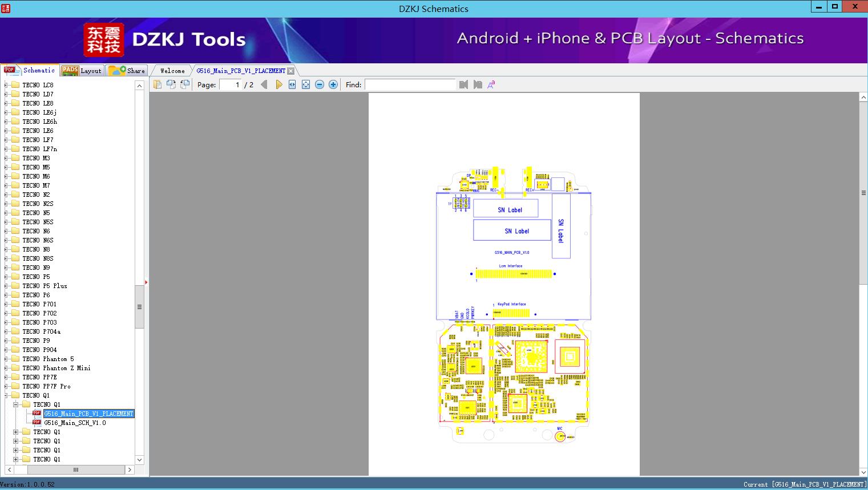This screenshot has height=490, width=868.
Task: Select the TECNO P904 tree item
Action: click(x=39, y=350)
